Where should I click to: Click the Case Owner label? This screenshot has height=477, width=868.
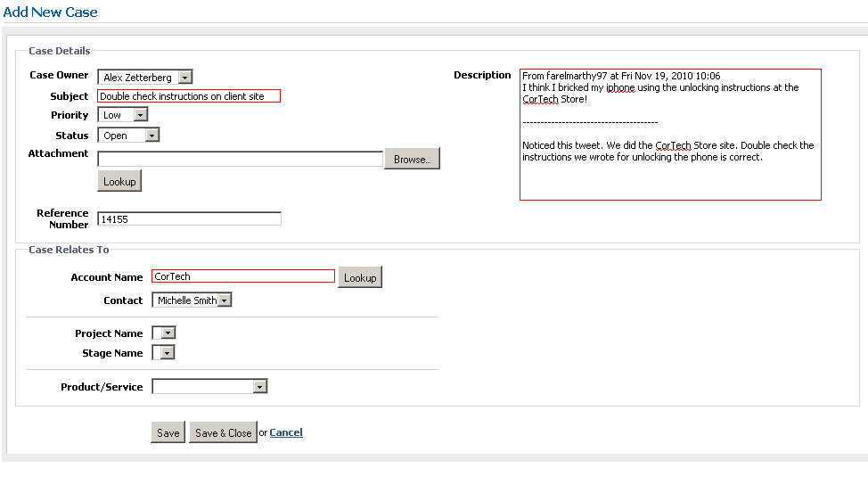tap(59, 75)
